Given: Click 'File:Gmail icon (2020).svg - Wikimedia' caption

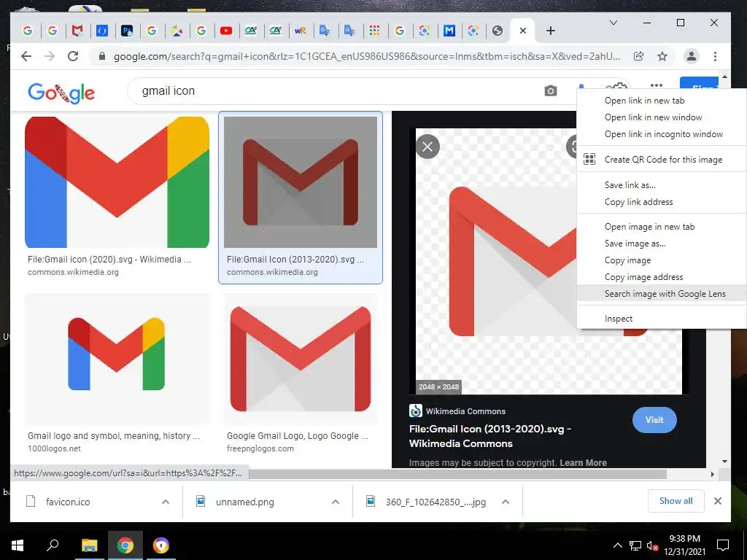Looking at the screenshot, I should pyautogui.click(x=109, y=260).
